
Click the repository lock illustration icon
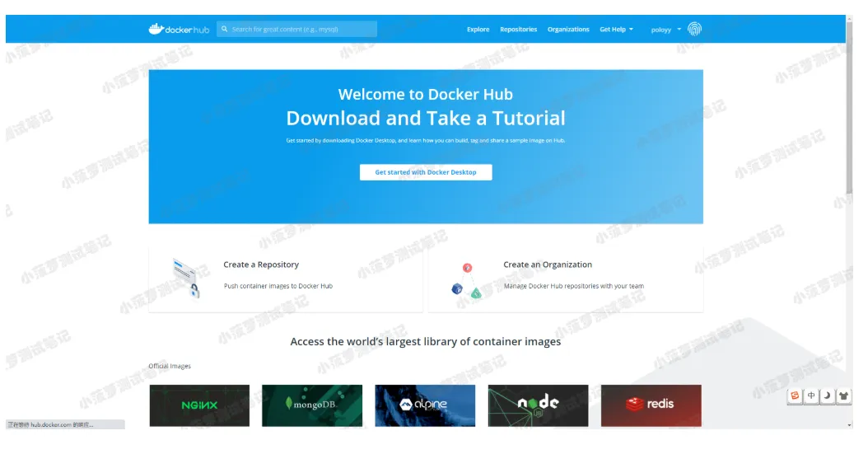[186, 278]
